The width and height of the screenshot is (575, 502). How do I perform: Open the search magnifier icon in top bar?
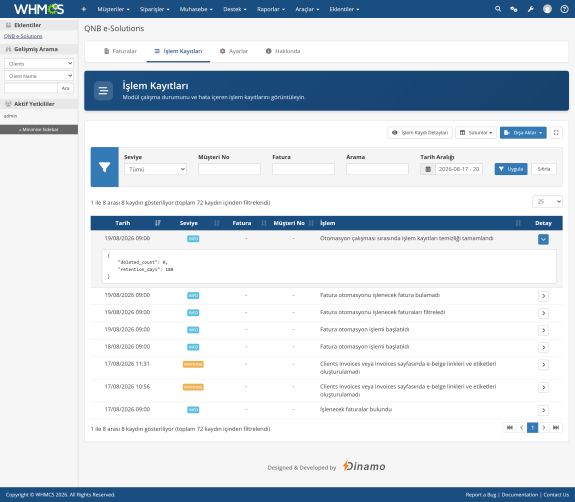click(498, 9)
